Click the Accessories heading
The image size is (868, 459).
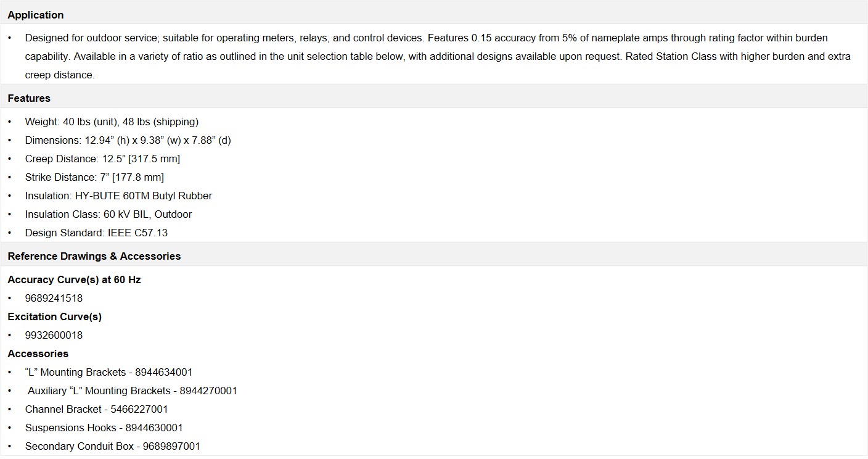click(38, 354)
